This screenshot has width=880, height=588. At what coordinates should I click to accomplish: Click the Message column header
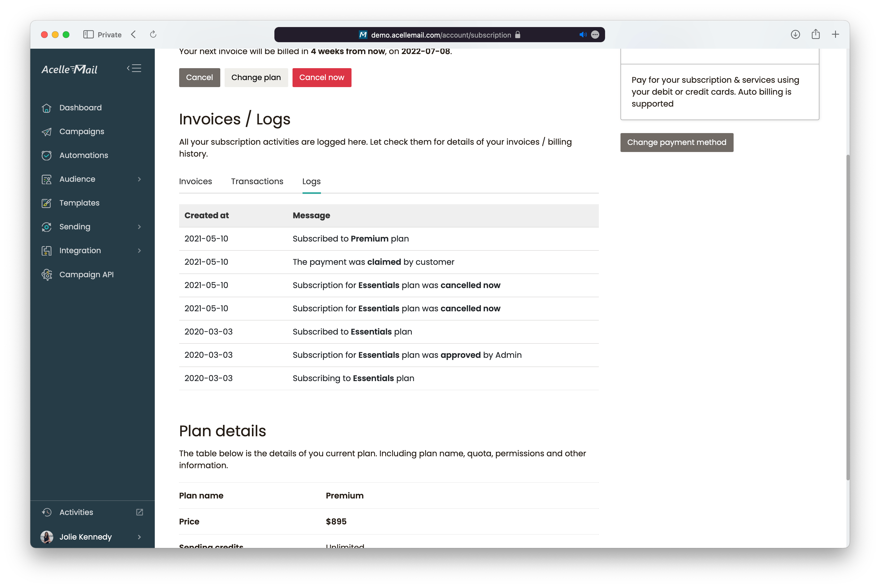pos(311,216)
